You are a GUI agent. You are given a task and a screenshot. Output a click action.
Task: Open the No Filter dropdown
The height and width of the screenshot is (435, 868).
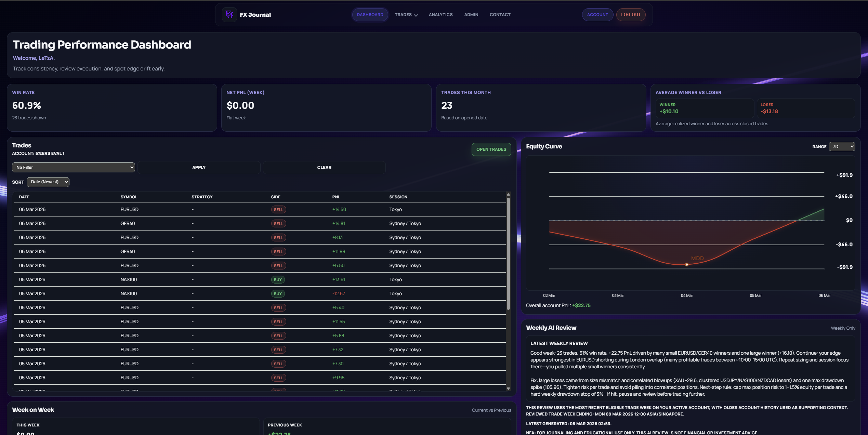(73, 167)
